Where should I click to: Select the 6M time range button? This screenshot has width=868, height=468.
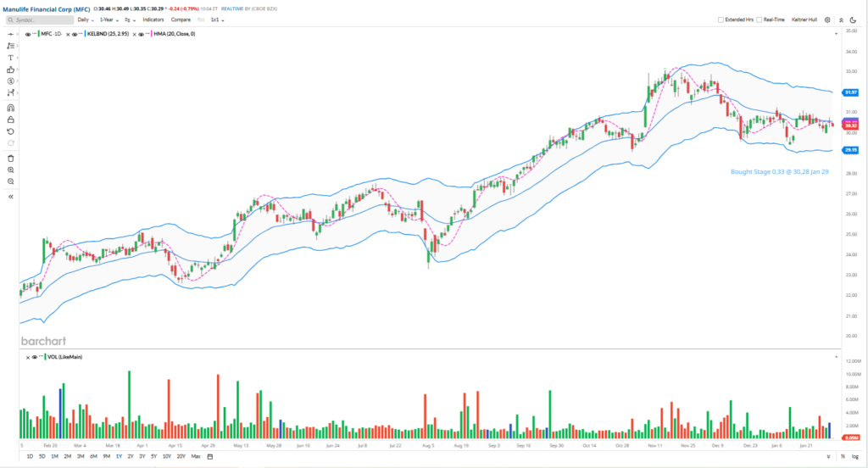pyautogui.click(x=93, y=456)
